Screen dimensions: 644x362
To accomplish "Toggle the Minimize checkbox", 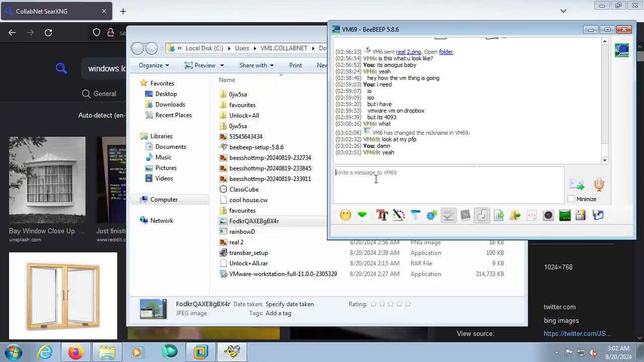I will tap(571, 199).
